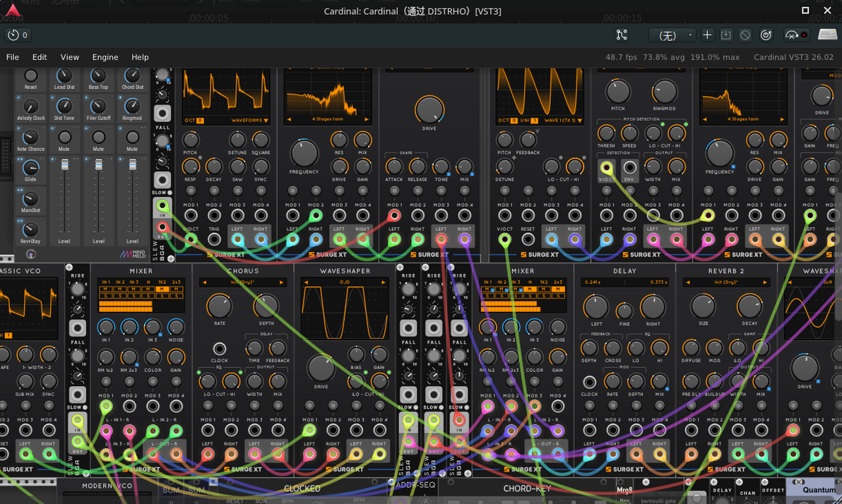This screenshot has width=842, height=504.
Task: Click the Glide knob on MindMeld panel
Action: click(x=30, y=168)
